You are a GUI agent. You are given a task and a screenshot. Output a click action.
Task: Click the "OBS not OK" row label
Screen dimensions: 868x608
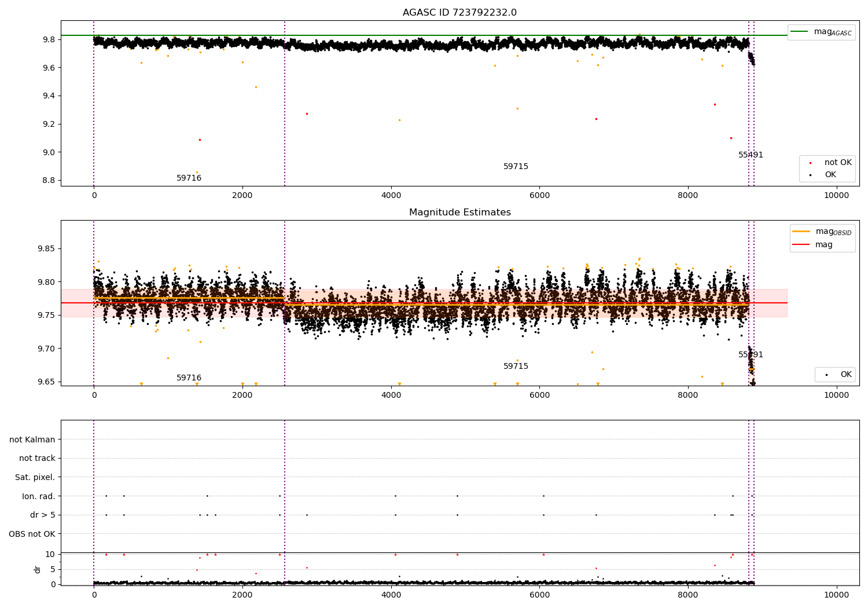[32, 534]
